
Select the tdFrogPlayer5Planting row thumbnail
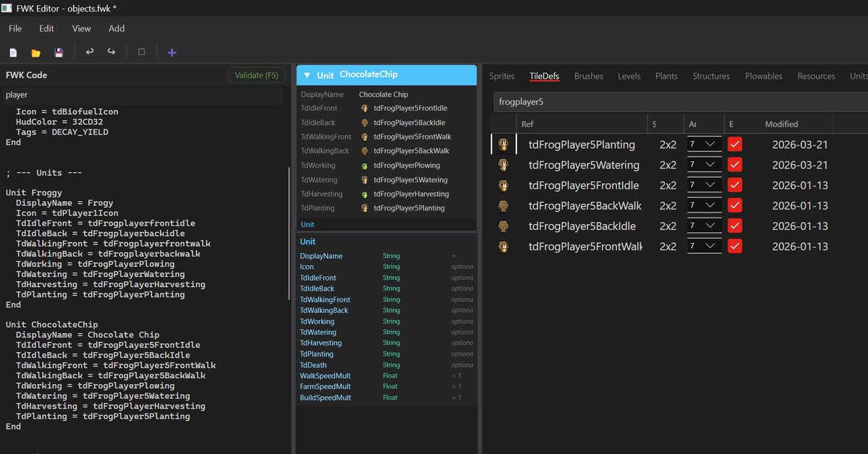tap(503, 145)
